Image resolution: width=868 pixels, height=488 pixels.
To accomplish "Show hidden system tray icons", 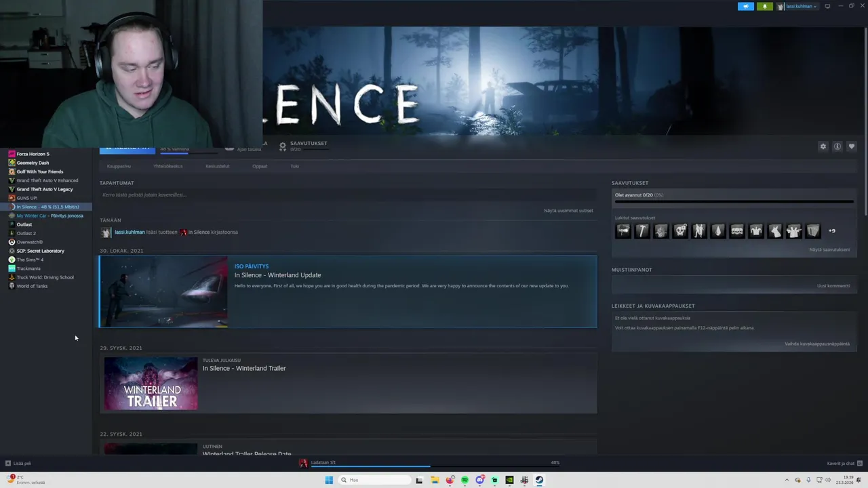I will pos(787,480).
